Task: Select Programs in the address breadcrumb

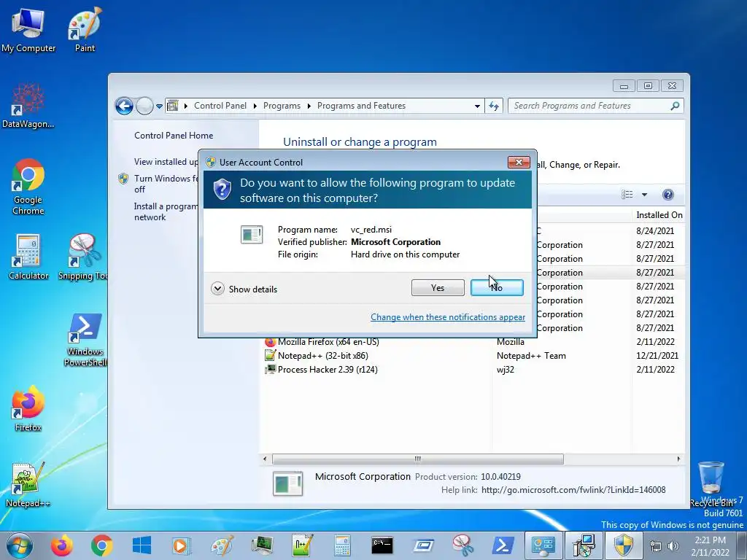Action: tap(282, 106)
